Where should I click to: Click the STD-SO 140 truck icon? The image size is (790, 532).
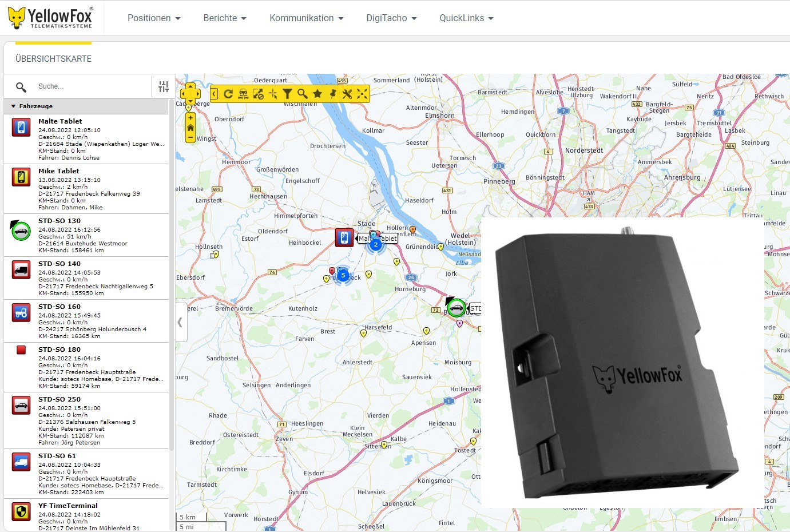coord(21,269)
